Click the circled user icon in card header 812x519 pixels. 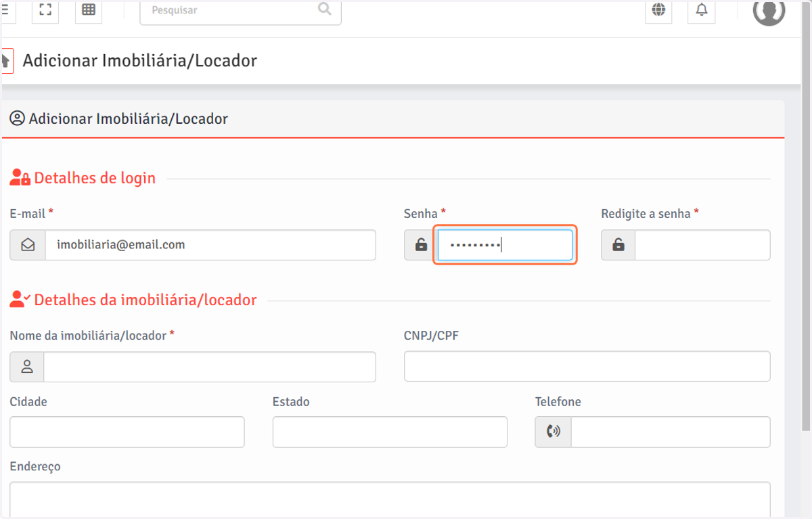point(17,118)
